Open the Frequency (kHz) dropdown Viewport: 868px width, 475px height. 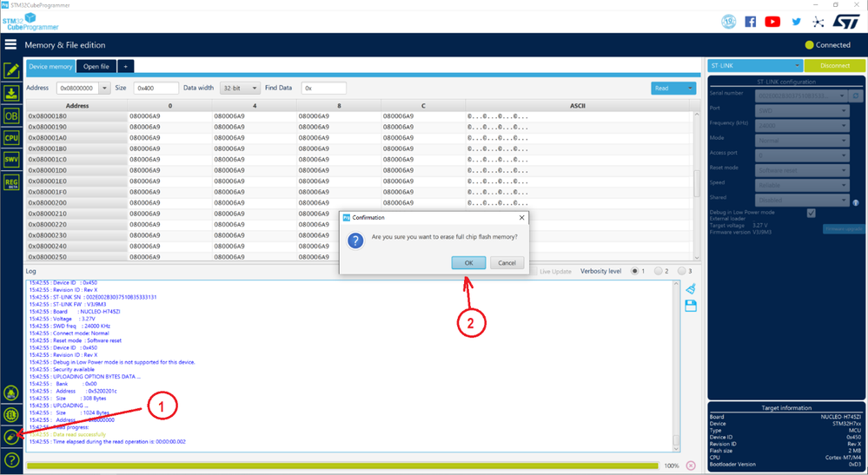[x=802, y=126]
